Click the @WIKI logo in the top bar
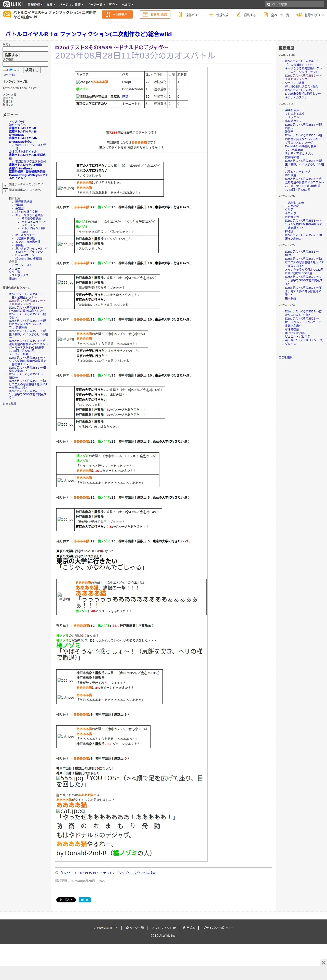This screenshot has height=980, width=327. (13, 4)
